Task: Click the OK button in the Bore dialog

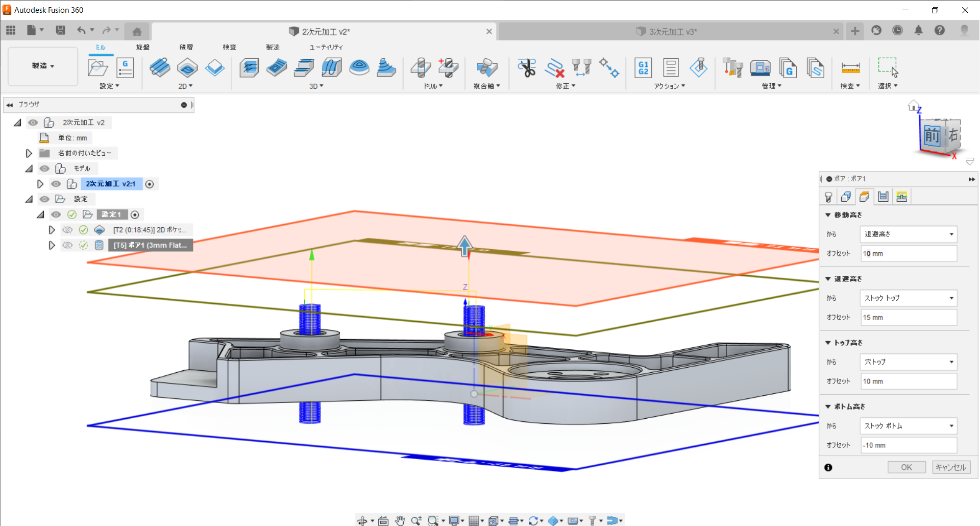Action: [906, 467]
